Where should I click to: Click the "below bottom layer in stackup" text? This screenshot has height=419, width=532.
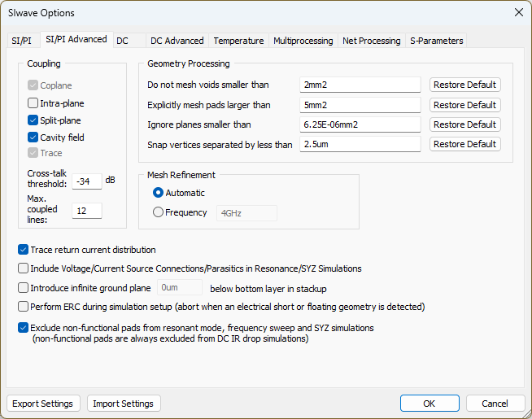tap(268, 289)
